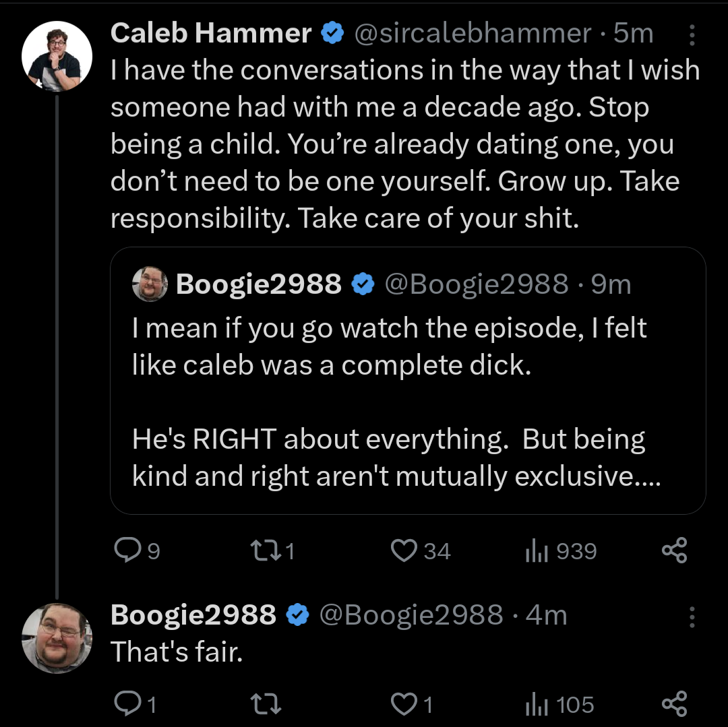Image resolution: width=728 pixels, height=727 pixels.
Task: Open Boogie2988's small avatar in quoted tweet
Action: point(150,284)
